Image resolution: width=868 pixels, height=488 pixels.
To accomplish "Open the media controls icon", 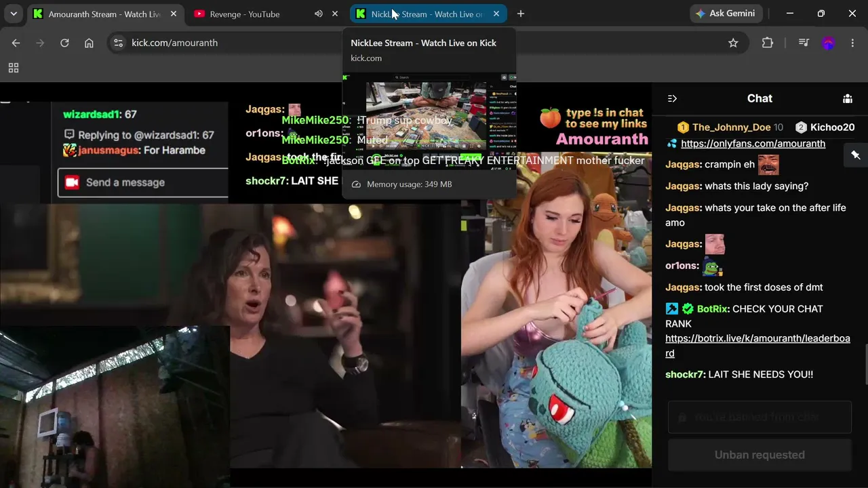I will pyautogui.click(x=804, y=43).
